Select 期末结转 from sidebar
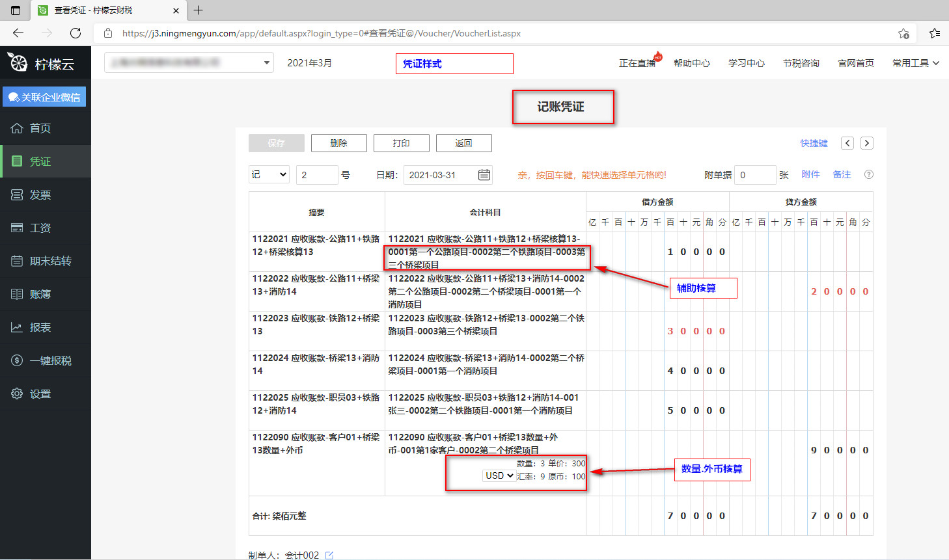Screen dimensions: 949x560 coord(50,261)
